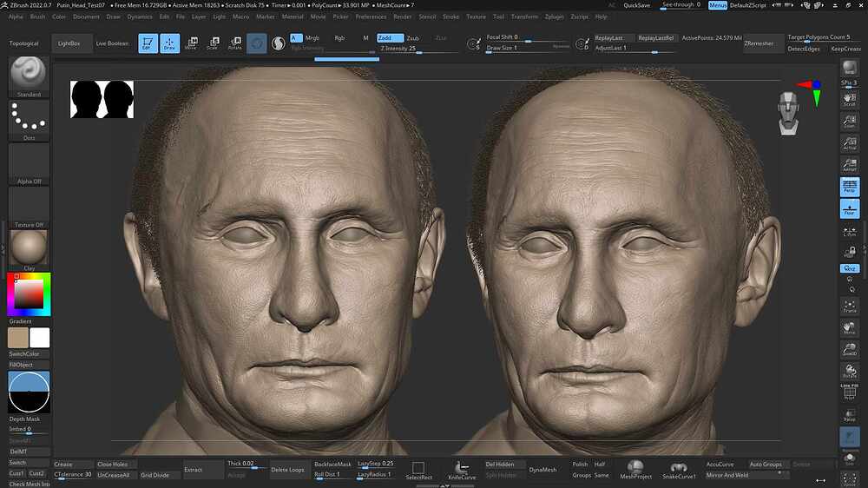
Task: Toggle the Mrgb channel
Action: pos(312,37)
